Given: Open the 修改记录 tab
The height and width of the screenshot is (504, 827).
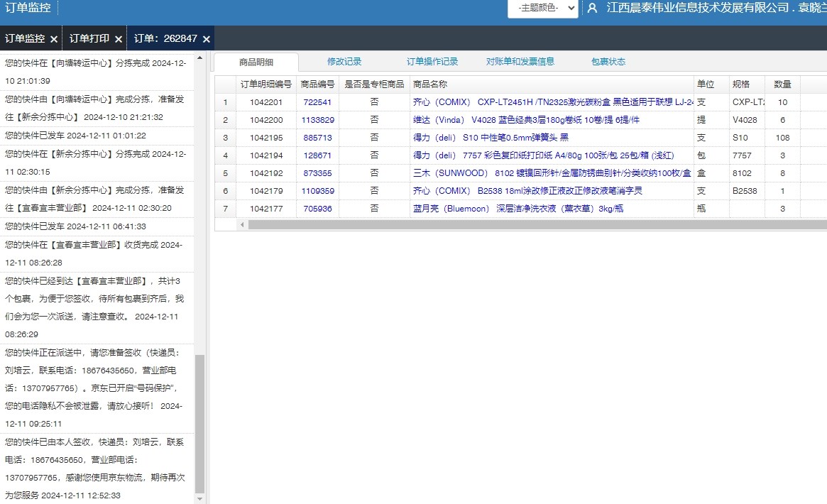Looking at the screenshot, I should (x=344, y=62).
